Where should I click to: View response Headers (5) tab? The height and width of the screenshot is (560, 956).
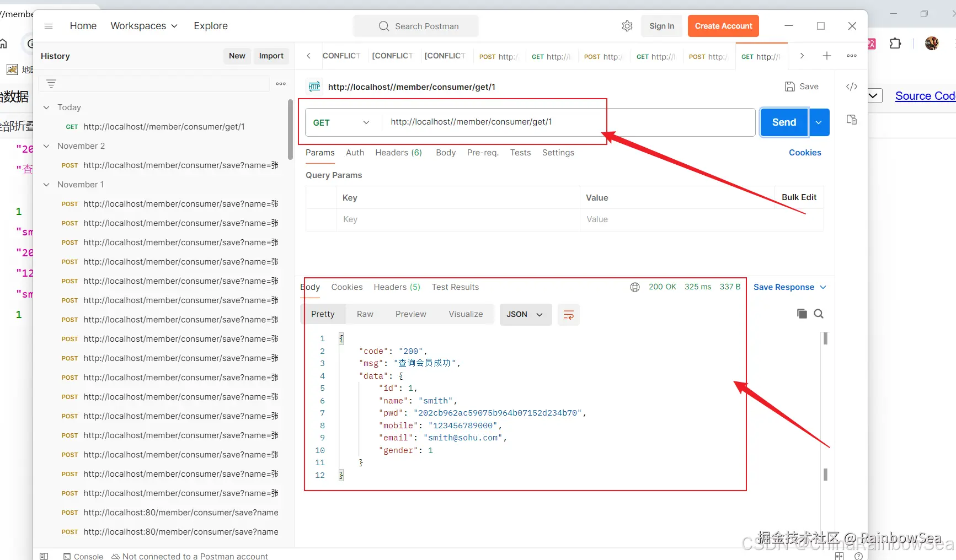click(x=397, y=287)
